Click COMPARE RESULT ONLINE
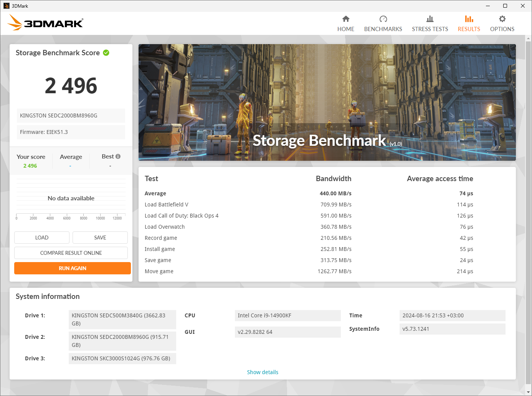Screen dimensions: 532x396 71,253
